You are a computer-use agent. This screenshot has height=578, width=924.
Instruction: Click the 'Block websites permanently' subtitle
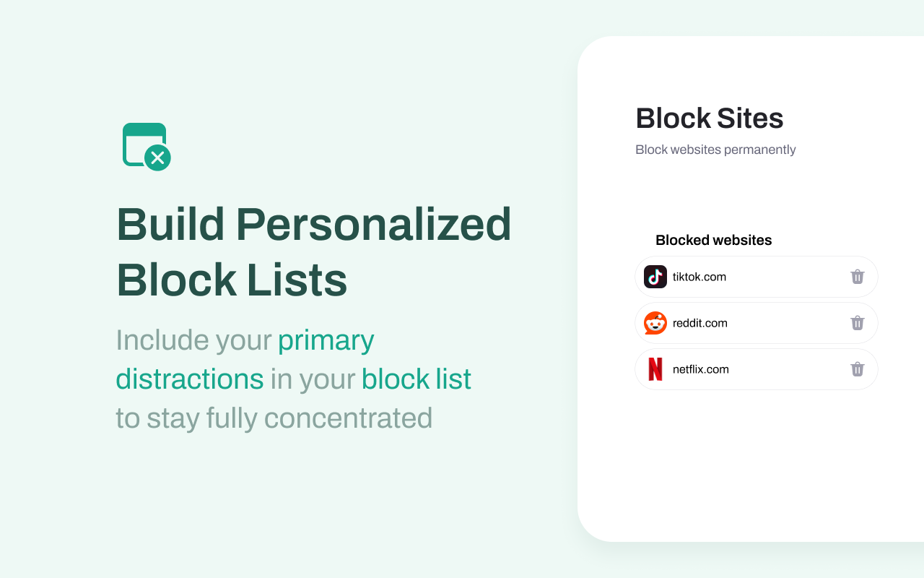tap(715, 150)
